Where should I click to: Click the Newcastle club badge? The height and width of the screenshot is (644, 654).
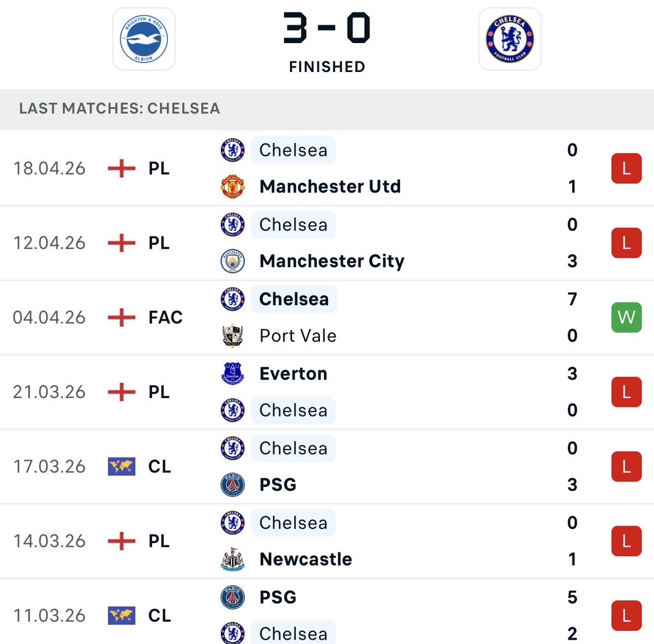click(x=233, y=559)
